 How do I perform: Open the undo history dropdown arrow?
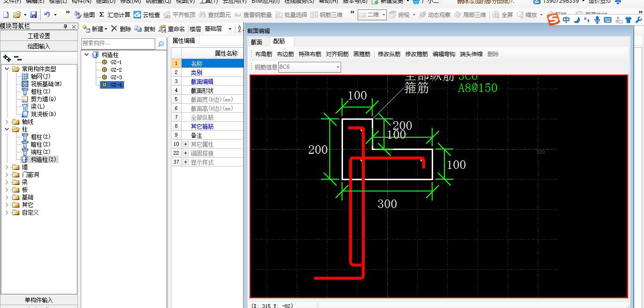55,15
